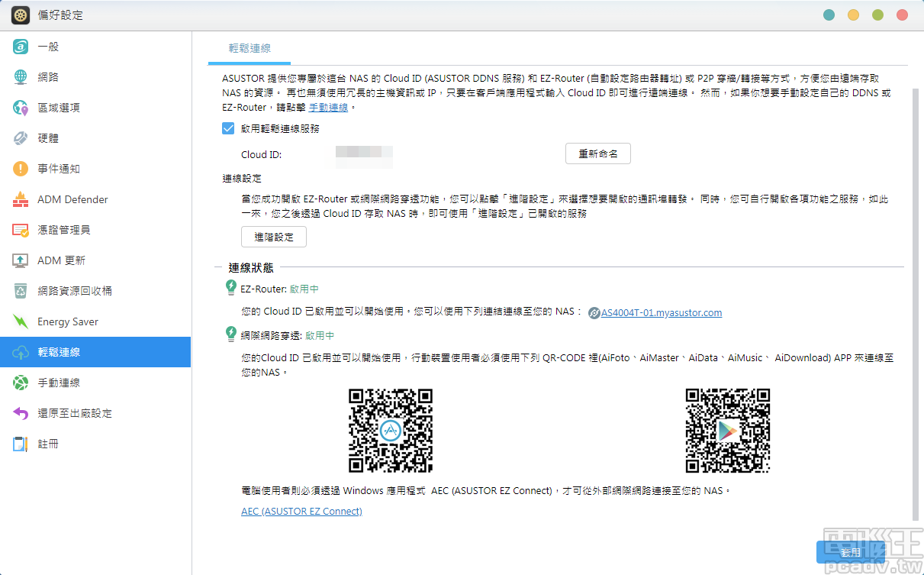The image size is (924, 575).
Task: Uncheck 啟用輕鬆連線服務
Action: (x=227, y=128)
